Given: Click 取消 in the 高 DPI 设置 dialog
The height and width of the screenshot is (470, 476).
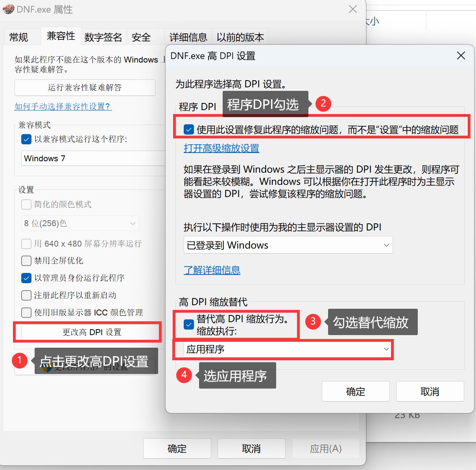Looking at the screenshot, I should pos(430,391).
